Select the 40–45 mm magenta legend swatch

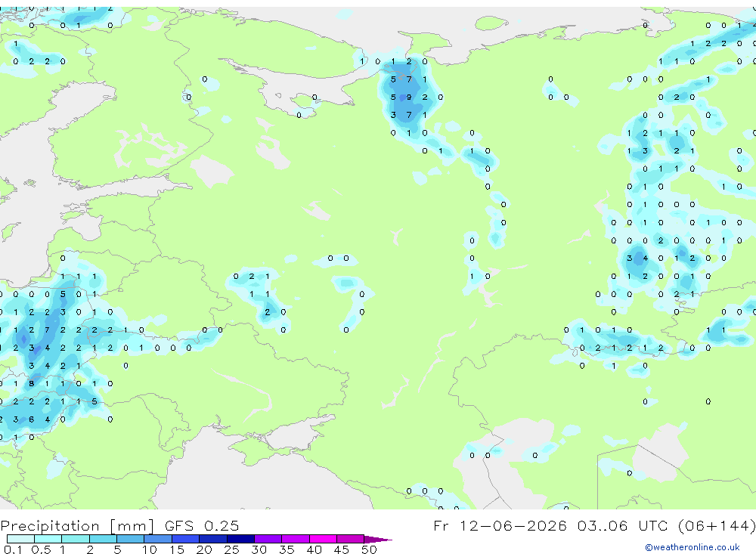[x=323, y=539]
